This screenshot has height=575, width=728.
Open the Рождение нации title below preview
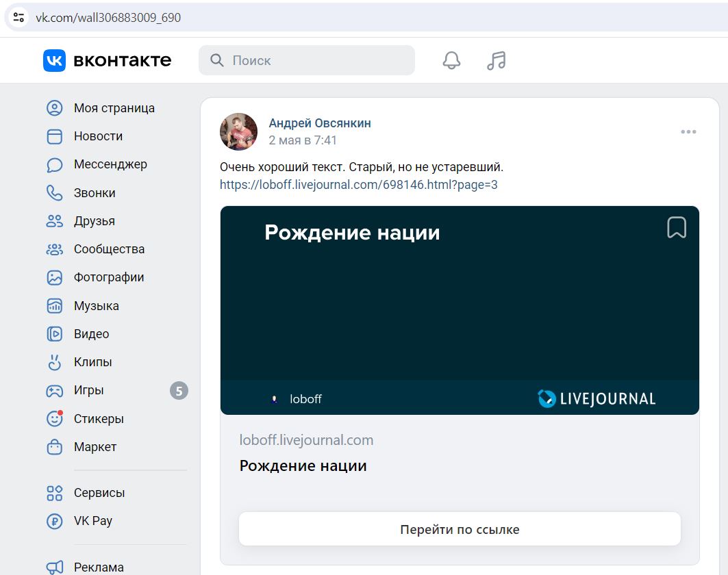coord(303,465)
